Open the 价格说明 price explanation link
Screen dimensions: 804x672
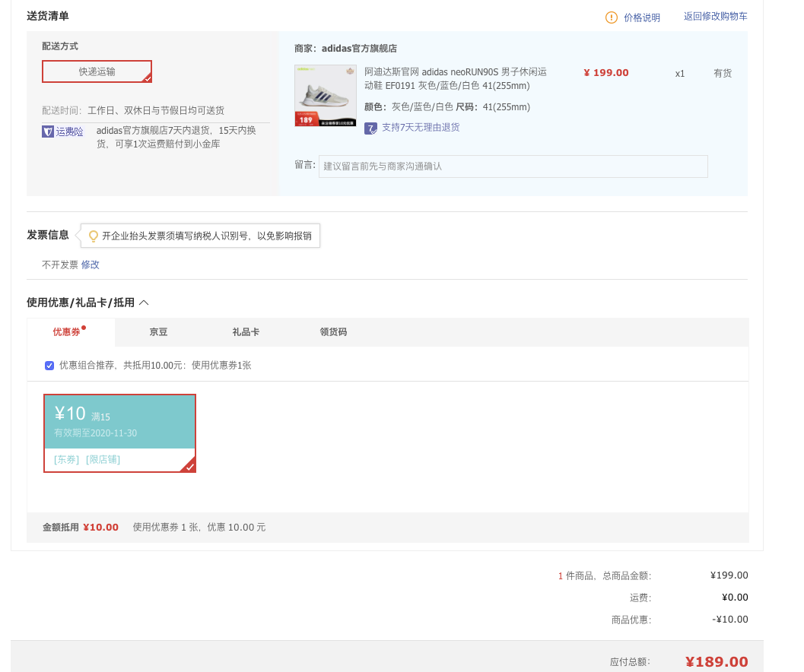641,17
